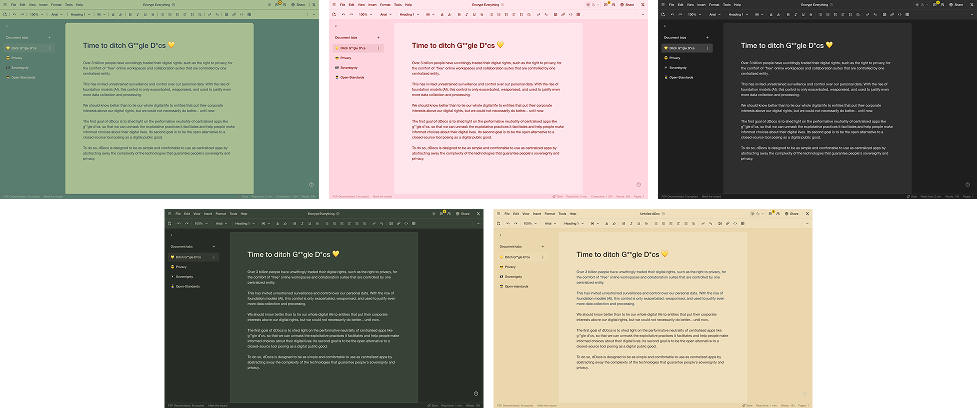Open the 100% zoom dropdown in green window

[x=37, y=14]
